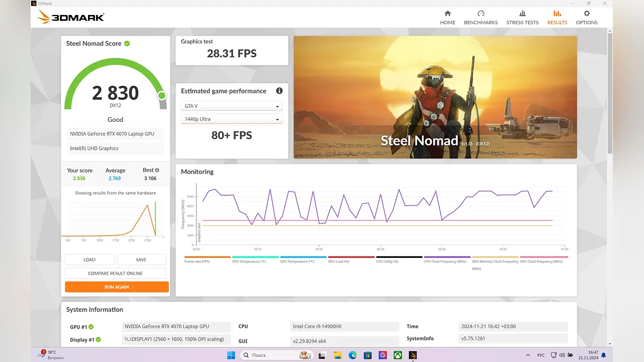Save the benchmark result

(141, 260)
